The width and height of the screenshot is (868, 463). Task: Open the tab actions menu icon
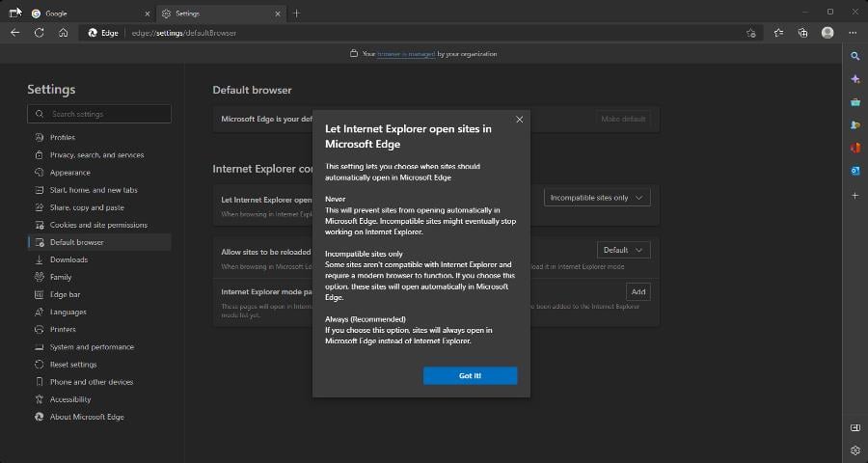pos(14,13)
